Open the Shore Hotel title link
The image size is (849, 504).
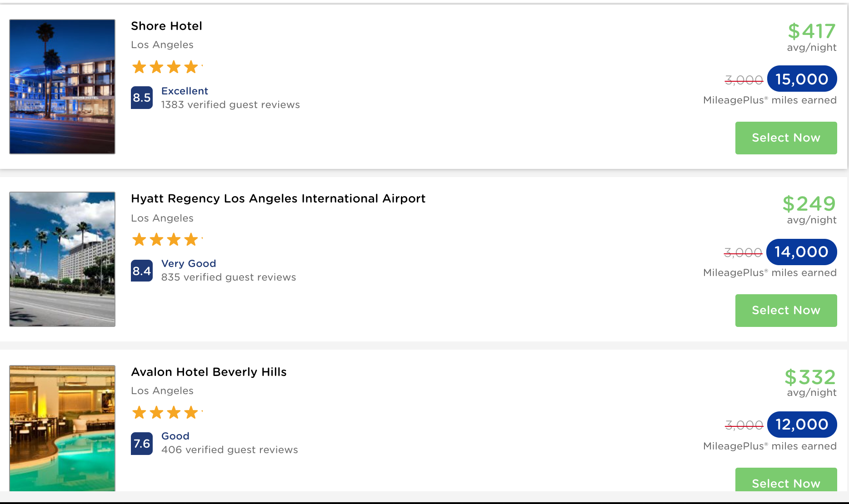166,26
